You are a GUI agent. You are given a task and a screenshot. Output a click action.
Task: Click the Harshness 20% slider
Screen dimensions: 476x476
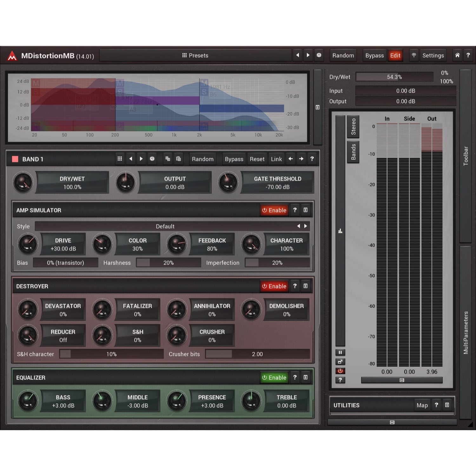[169, 263]
